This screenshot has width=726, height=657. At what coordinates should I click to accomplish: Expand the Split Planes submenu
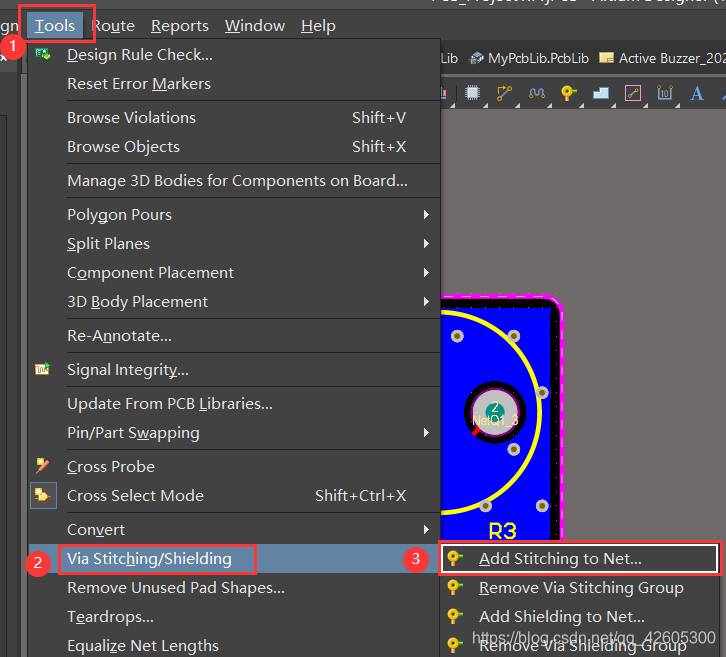click(x=233, y=244)
